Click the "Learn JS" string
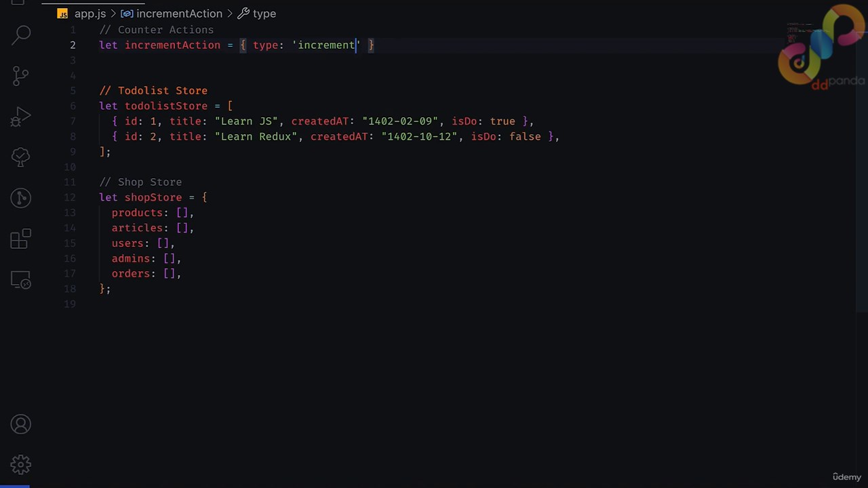Viewport: 868px width, 488px height. (x=247, y=121)
